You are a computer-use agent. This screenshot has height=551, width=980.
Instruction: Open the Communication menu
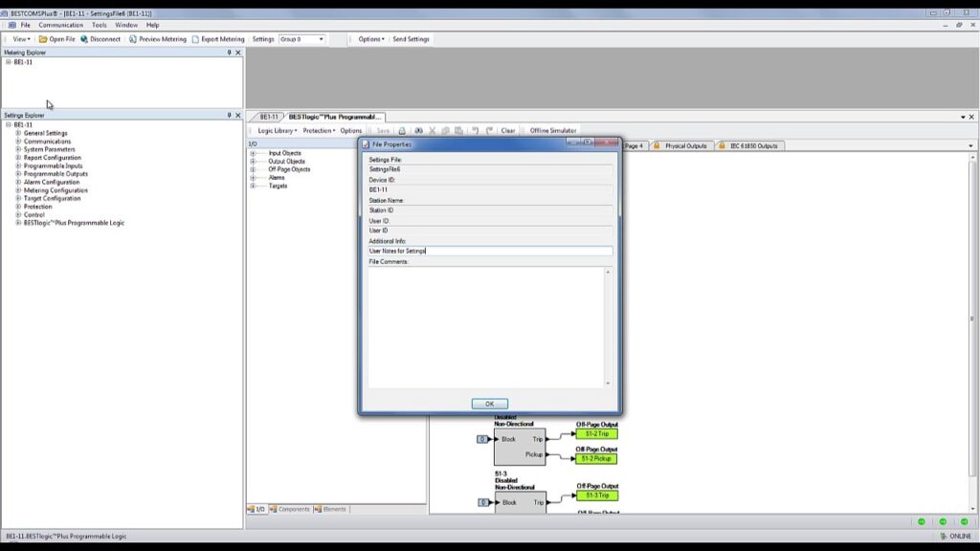pyautogui.click(x=60, y=25)
